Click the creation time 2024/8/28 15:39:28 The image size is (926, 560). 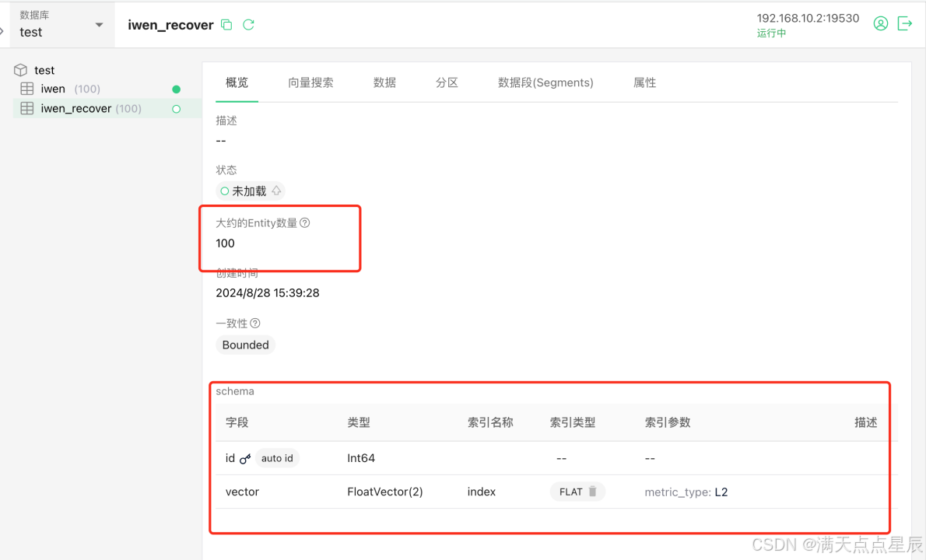(x=268, y=292)
